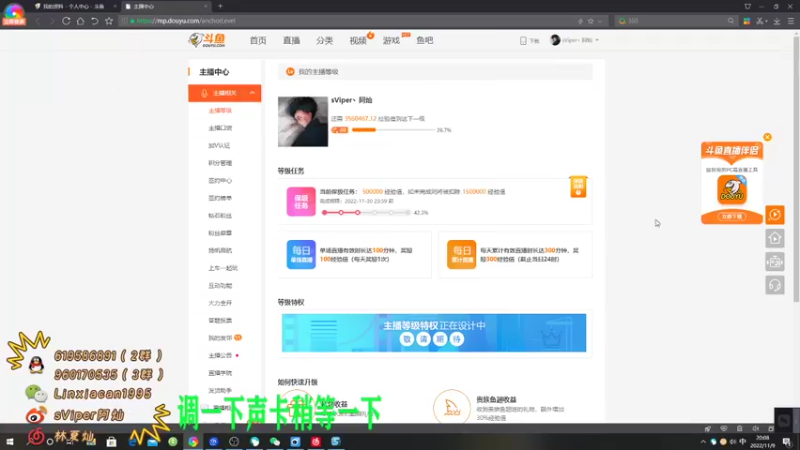The width and height of the screenshot is (800, 450).
Task: Click the download button on companion popup
Action: pos(732,216)
